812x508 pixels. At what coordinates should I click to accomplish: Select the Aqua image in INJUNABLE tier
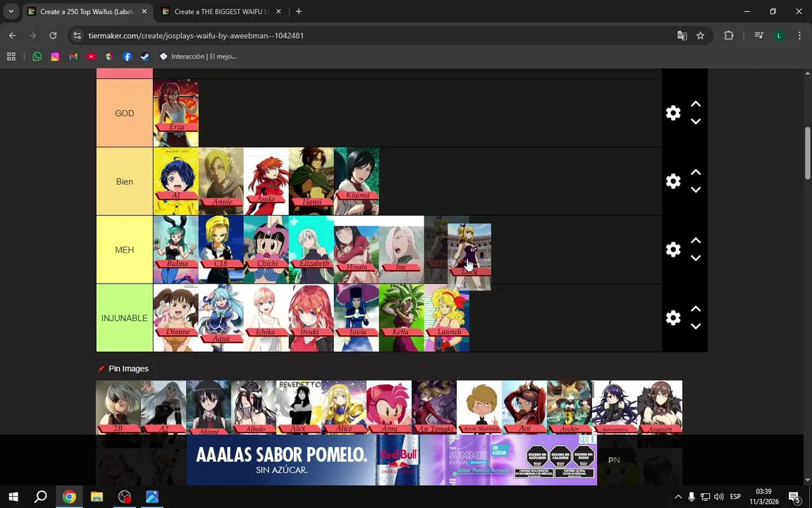(221, 317)
